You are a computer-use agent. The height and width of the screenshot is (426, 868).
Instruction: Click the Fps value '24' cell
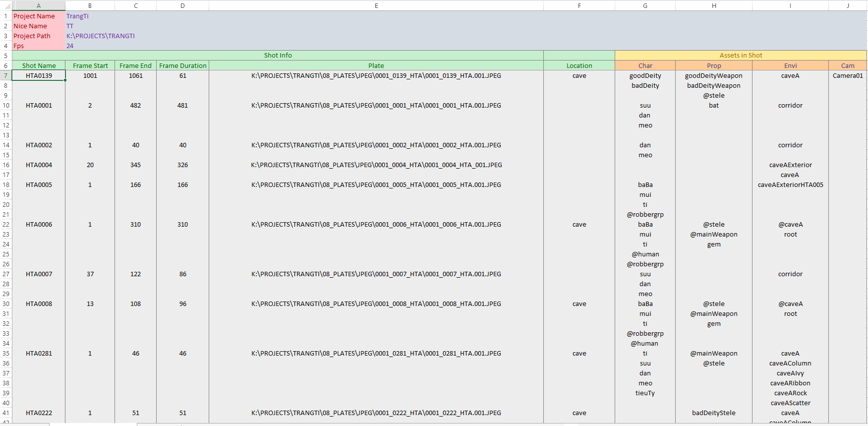[90, 46]
